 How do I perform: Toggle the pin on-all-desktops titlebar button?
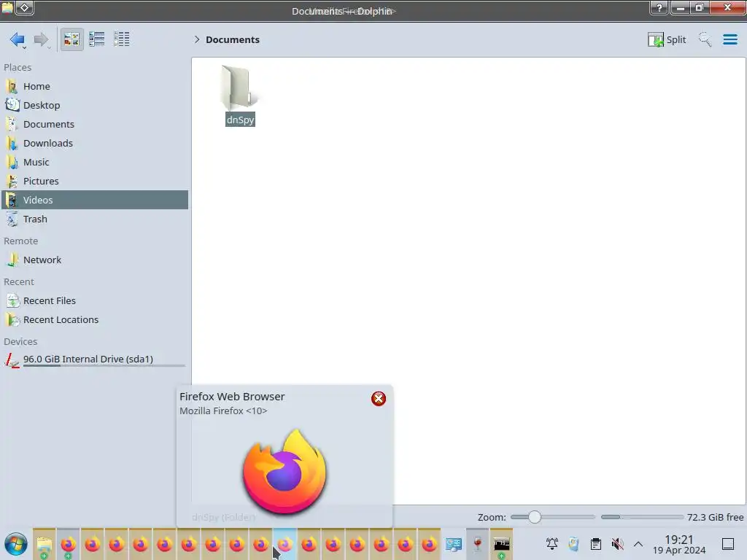tap(25, 7)
